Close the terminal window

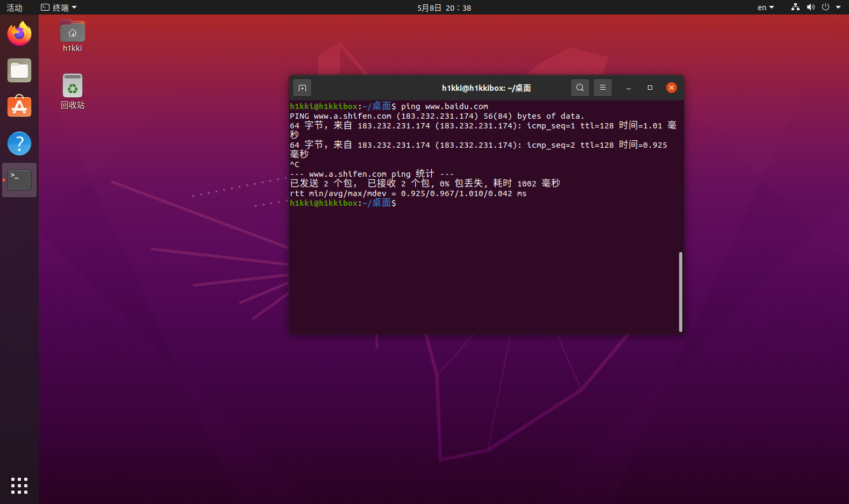tap(672, 88)
